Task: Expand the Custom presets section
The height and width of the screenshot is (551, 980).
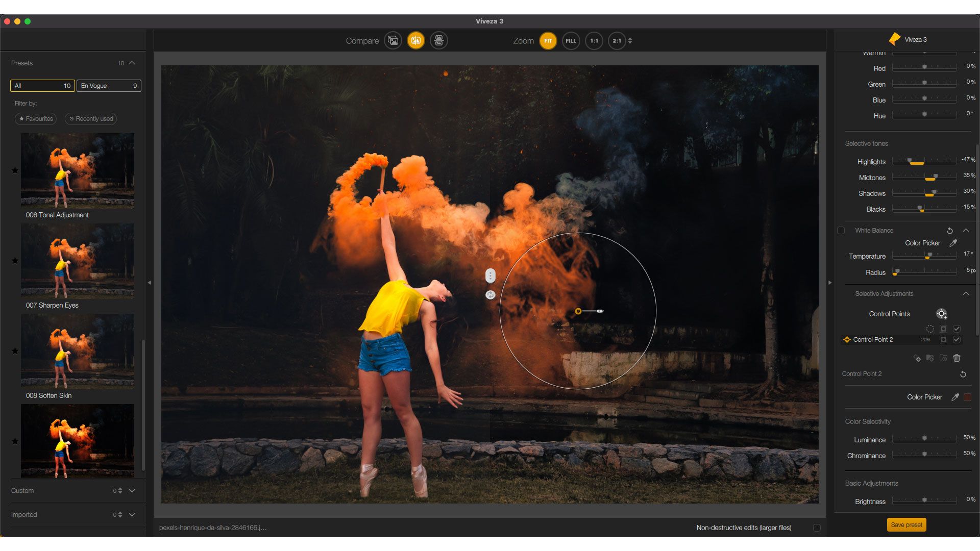Action: click(x=132, y=491)
